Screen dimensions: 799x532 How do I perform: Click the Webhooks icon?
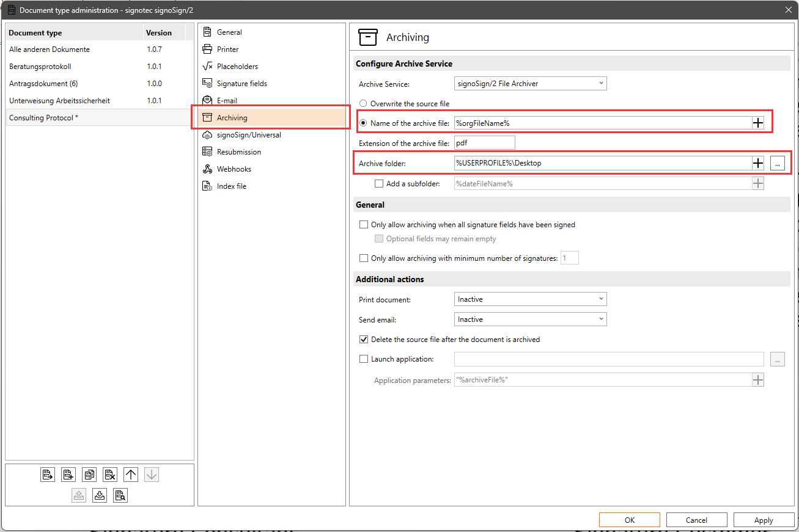[207, 169]
